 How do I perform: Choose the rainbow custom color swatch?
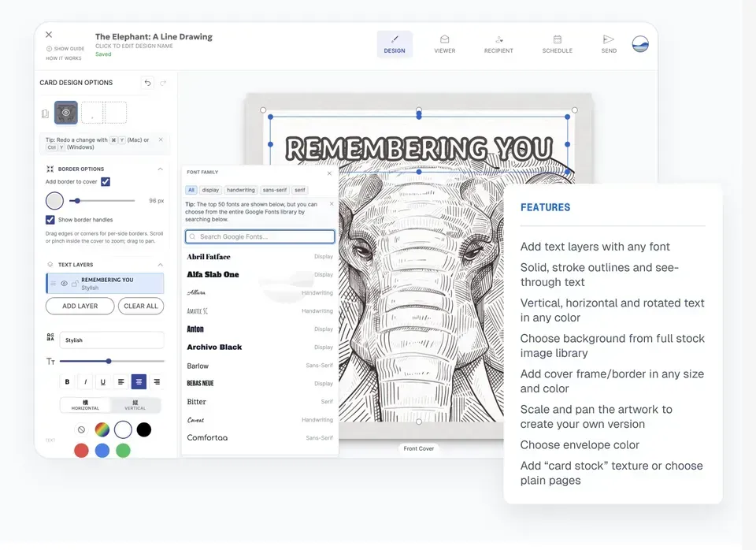tap(102, 429)
